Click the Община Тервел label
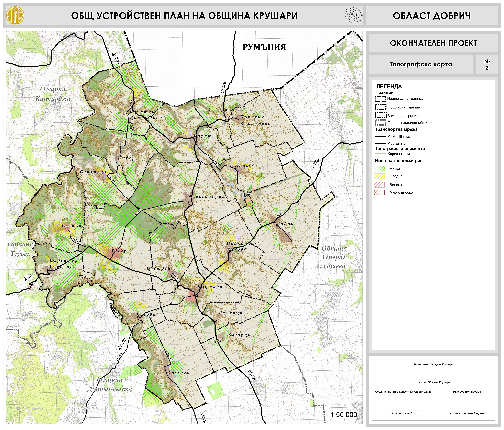The height and width of the screenshot is (430, 504). coord(20,249)
